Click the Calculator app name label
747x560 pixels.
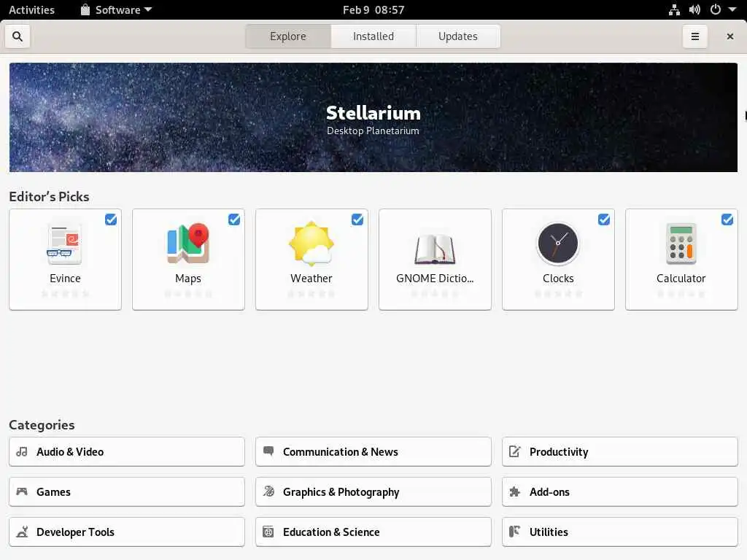681,278
